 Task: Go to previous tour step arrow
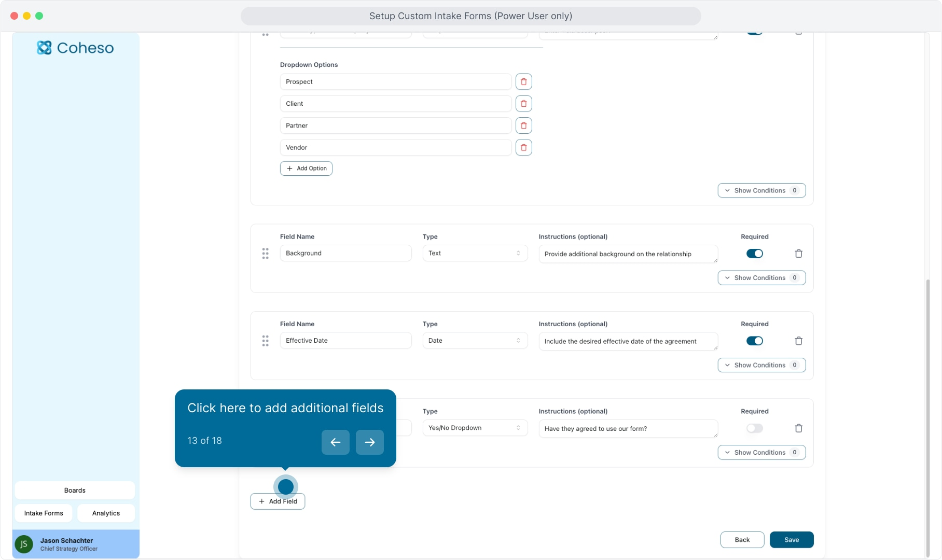tap(335, 442)
